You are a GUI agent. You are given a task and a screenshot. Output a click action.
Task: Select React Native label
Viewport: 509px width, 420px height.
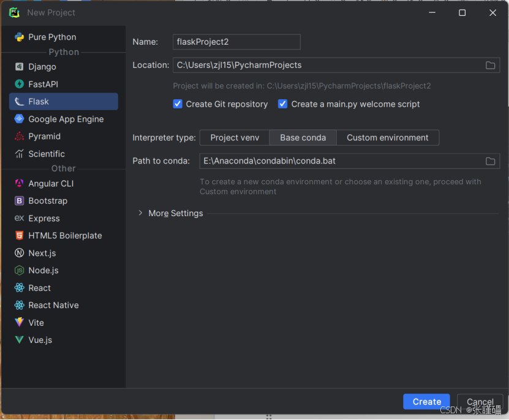click(x=53, y=305)
